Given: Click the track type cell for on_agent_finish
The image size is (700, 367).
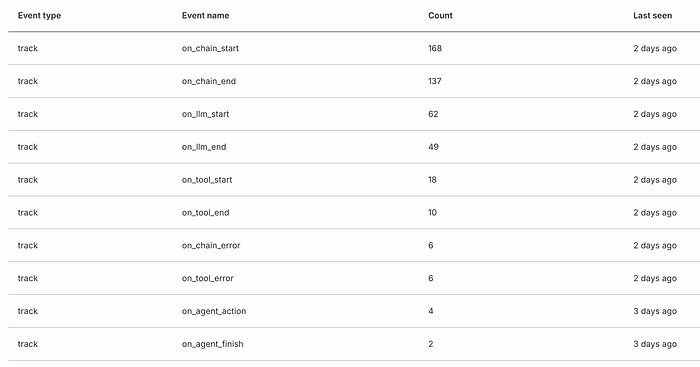Looking at the screenshot, I should 28,344.
